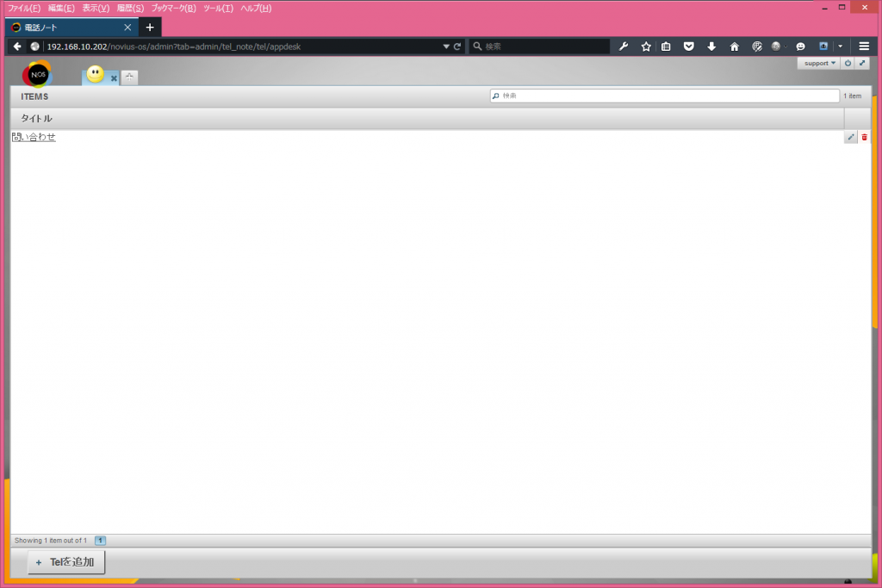Expand the URL bar history dropdown arrow
The image size is (882, 588).
pyautogui.click(x=446, y=46)
